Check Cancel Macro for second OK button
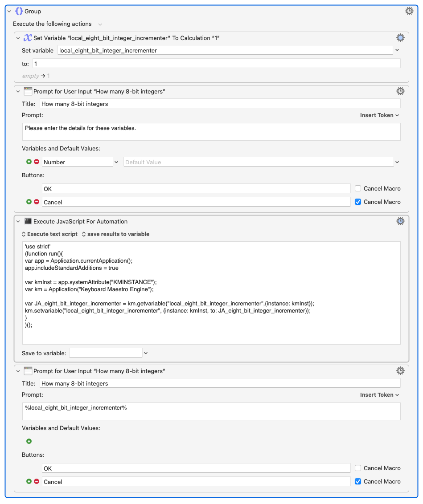The width and height of the screenshot is (423, 504). 358,468
